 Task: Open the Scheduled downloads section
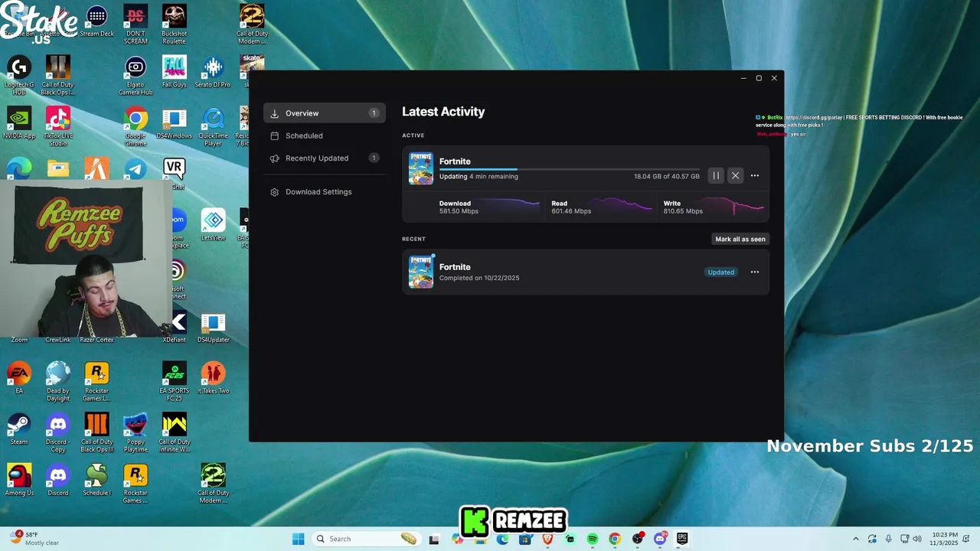[x=324, y=135]
